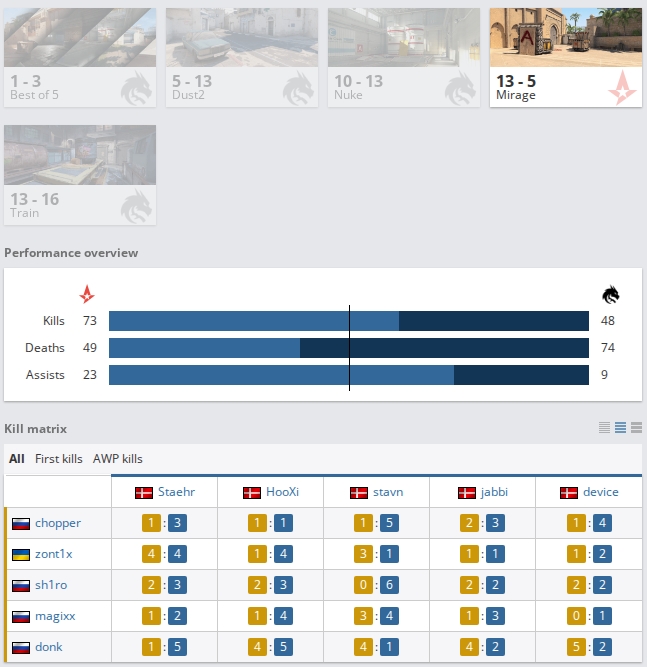Open zont1x's player profile link
This screenshot has height=667, width=647.
[x=54, y=554]
